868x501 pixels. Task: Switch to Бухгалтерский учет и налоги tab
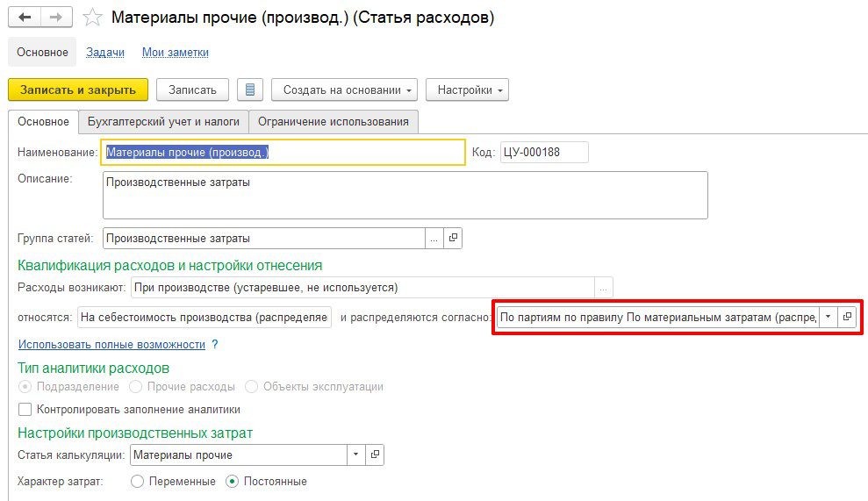[x=163, y=121]
